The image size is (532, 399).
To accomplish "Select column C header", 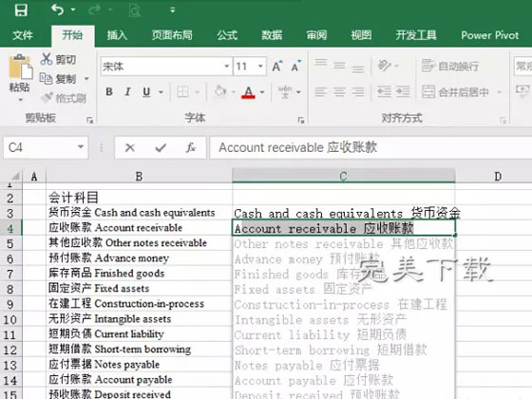I will [343, 176].
